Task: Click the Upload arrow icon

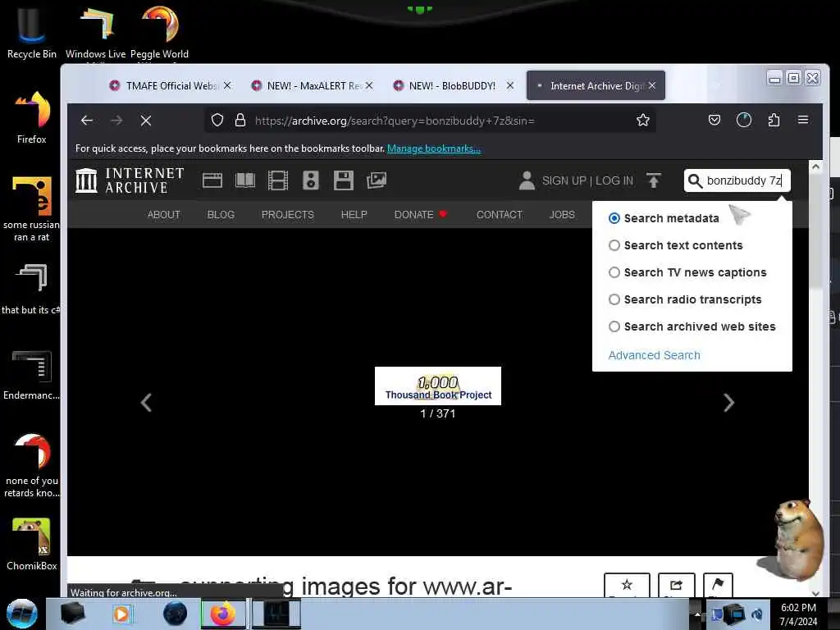Action: pyautogui.click(x=654, y=180)
